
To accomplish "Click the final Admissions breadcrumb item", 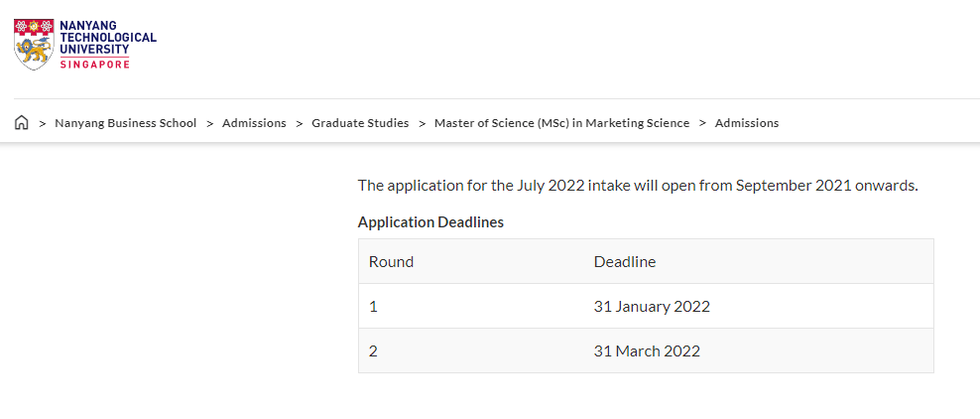I will click(747, 123).
